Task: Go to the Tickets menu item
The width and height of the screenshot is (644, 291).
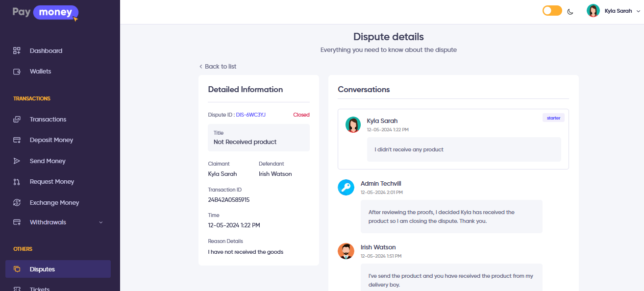Action: click(x=40, y=288)
